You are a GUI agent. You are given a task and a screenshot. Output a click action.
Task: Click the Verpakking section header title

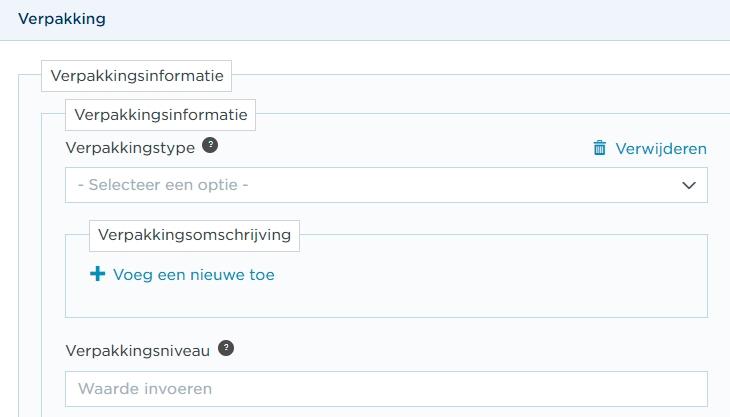pyautogui.click(x=62, y=19)
